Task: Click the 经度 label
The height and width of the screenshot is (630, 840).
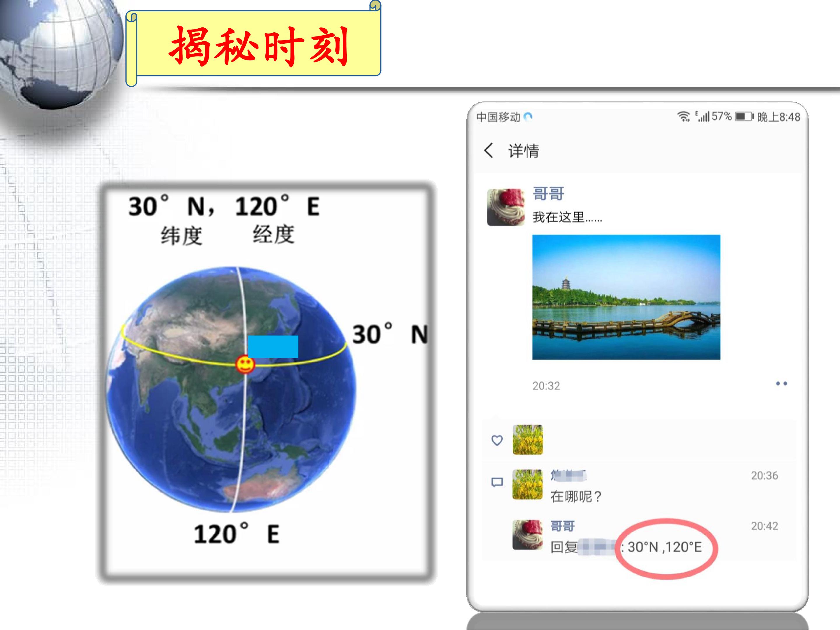Action: pos(274,234)
